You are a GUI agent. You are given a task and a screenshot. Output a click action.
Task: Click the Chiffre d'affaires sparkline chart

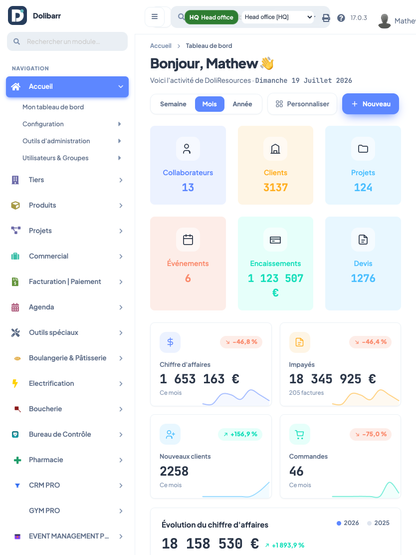pos(236,397)
